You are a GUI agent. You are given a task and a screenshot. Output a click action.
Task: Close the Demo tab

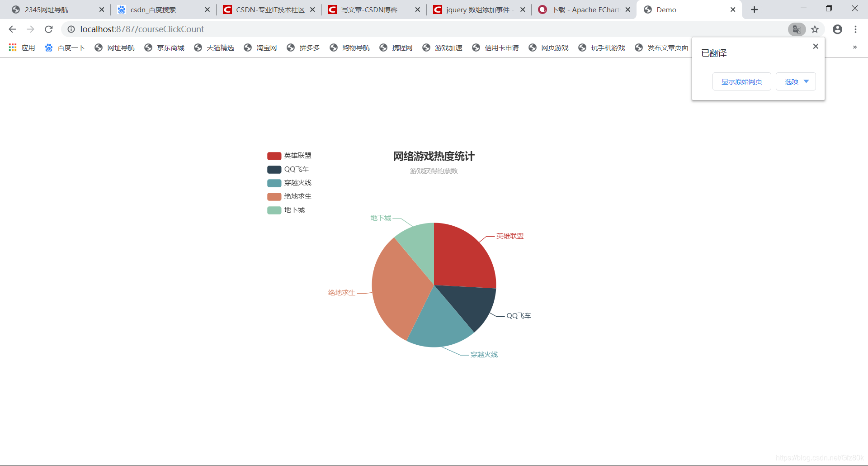(x=733, y=10)
